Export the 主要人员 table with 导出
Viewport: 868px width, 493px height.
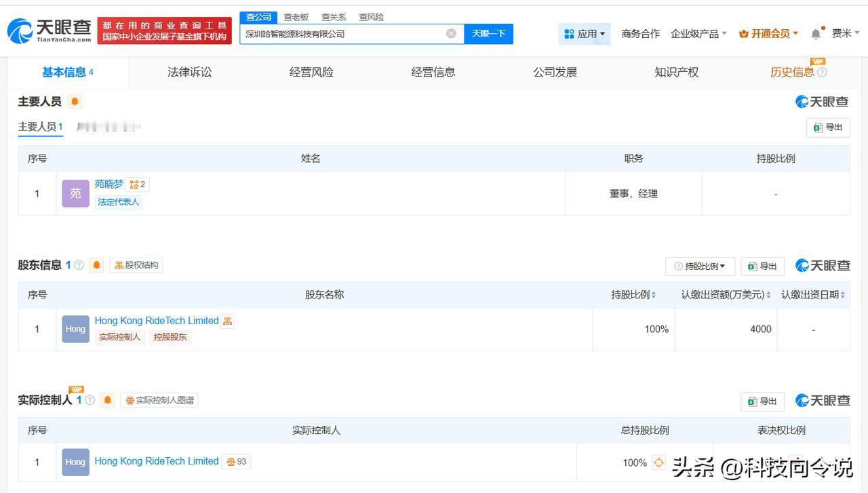828,127
